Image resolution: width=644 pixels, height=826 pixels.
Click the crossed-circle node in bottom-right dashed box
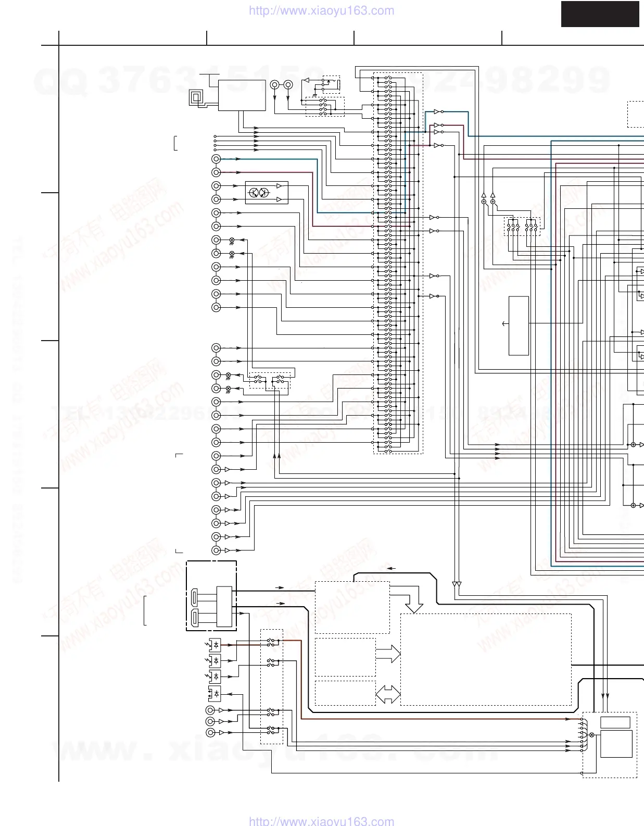click(591, 734)
